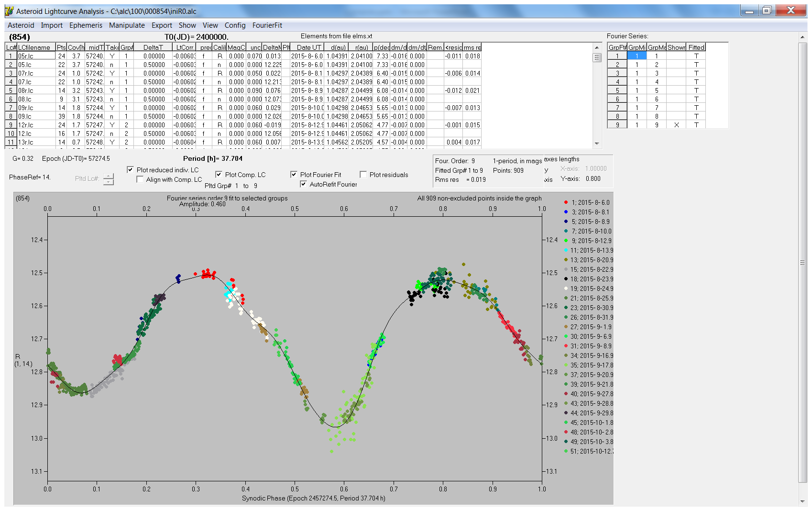The height and width of the screenshot is (511, 812).
Task: Click the LtCorr. column header
Action: (185, 47)
